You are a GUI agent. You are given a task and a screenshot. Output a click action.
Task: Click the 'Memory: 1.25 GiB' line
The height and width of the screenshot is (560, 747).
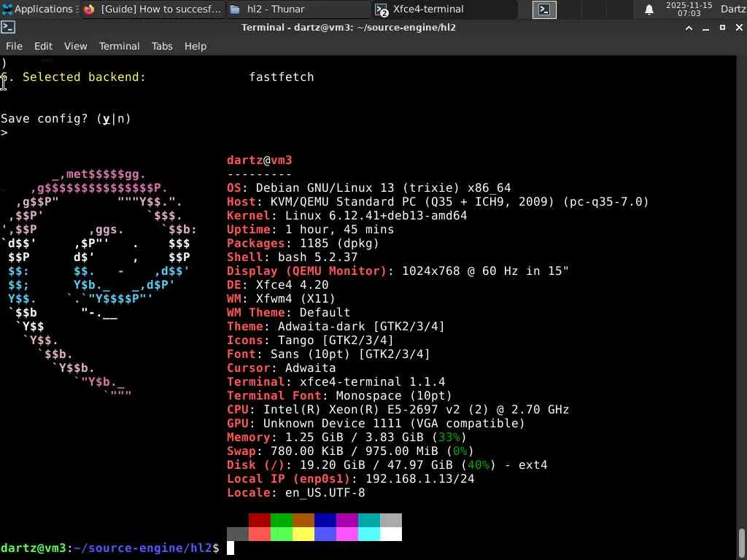[347, 437]
